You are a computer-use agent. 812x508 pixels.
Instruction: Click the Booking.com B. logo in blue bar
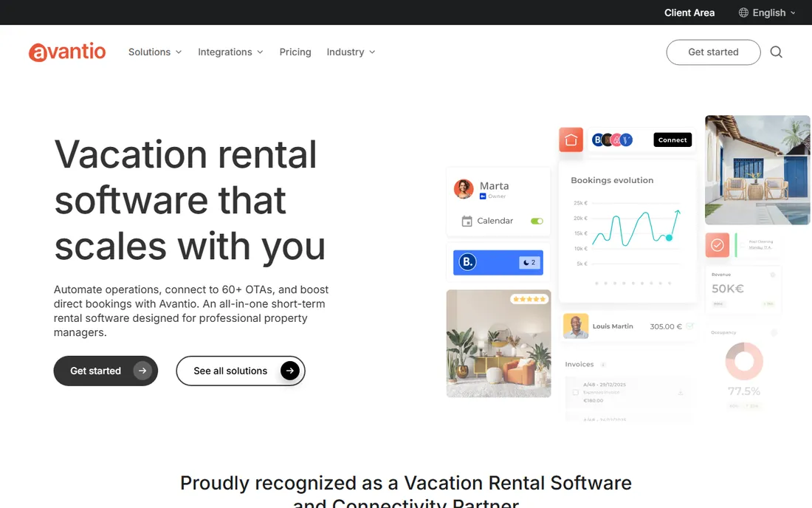(467, 262)
